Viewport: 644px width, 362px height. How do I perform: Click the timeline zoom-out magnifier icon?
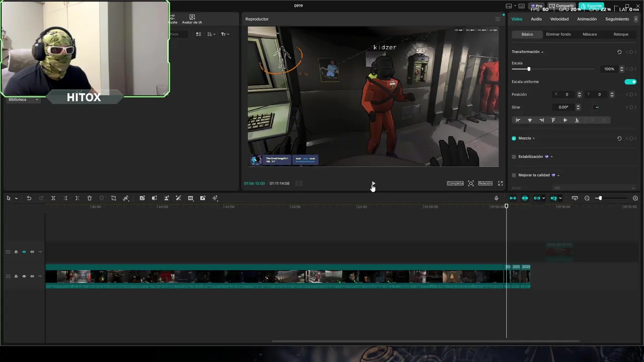[x=587, y=198]
